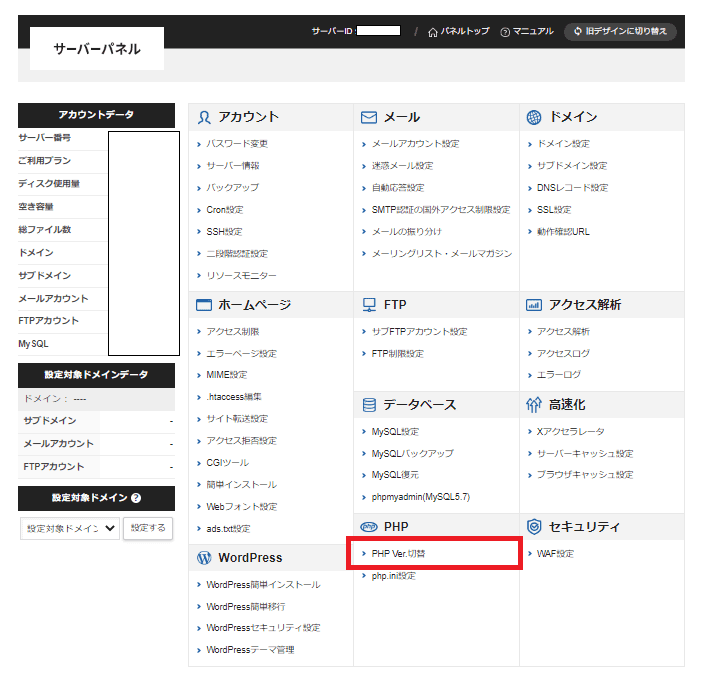Screen dimensions: 703x679
Task: Open サブFTPアカウント設定
Action: [419, 332]
